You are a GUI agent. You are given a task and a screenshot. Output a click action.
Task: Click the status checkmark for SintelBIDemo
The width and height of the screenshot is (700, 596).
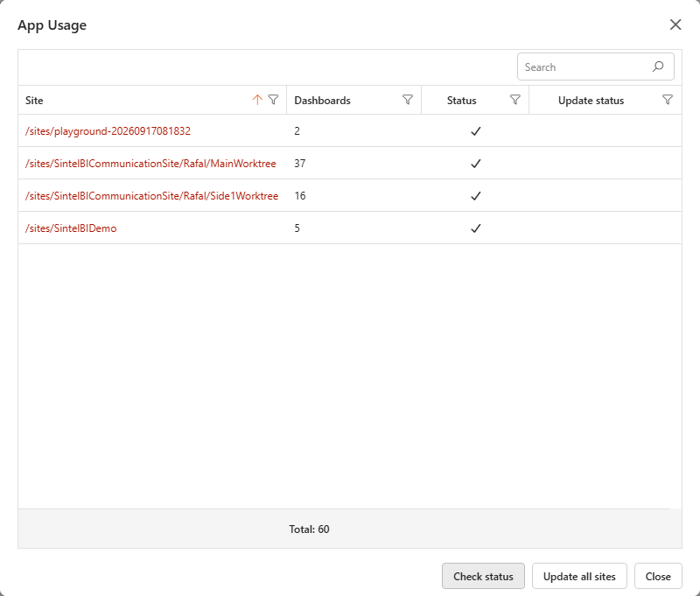(476, 228)
